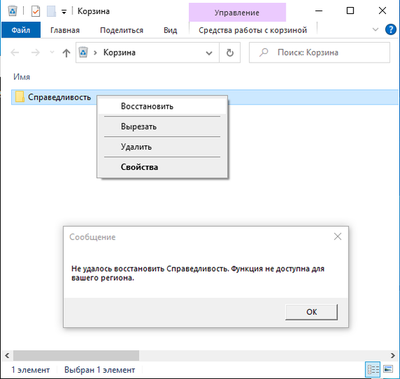Open the Help question mark icon

(390, 30)
